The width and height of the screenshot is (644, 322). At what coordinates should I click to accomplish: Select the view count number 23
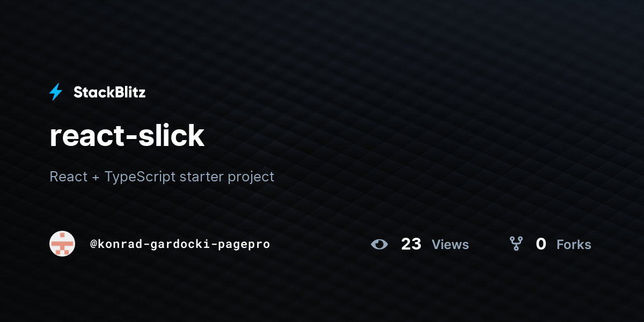click(x=411, y=244)
